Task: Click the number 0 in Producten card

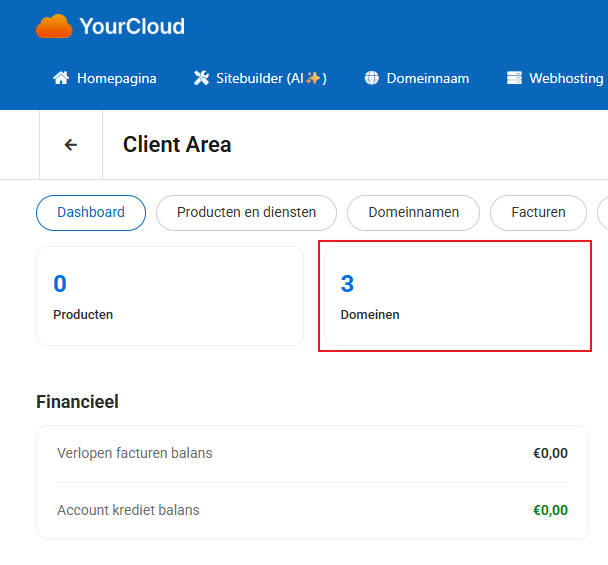Action: [60, 283]
